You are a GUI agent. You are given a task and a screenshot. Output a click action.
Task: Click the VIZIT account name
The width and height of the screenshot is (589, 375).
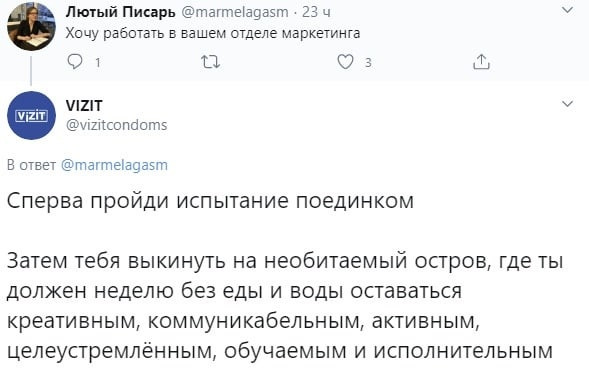click(x=84, y=106)
